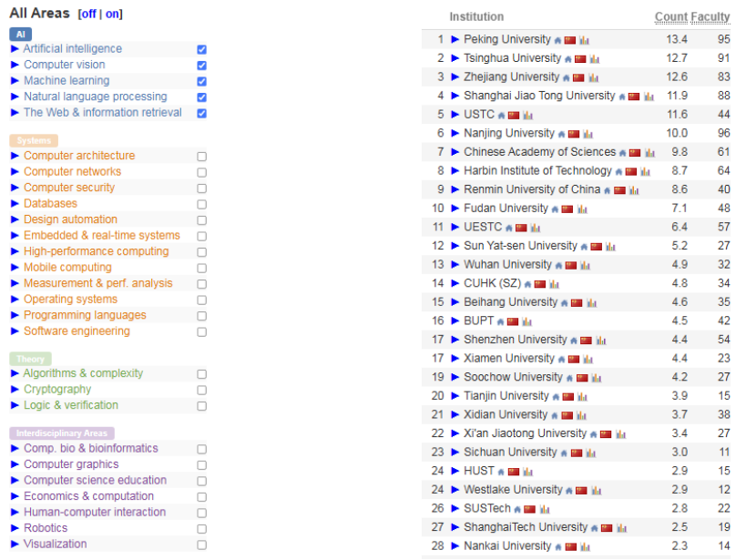This screenshot has width=756, height=560.
Task: Click the Faculty column header
Action: [710, 16]
